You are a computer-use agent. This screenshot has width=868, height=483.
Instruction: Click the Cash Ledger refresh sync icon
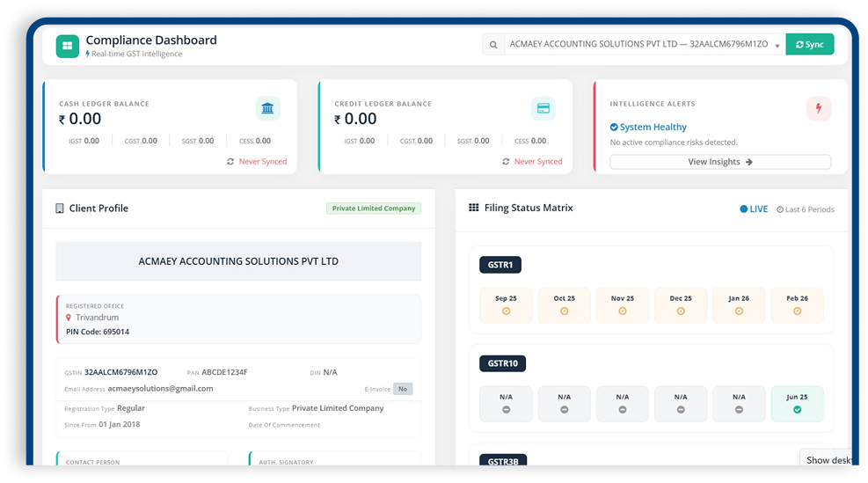[230, 162]
